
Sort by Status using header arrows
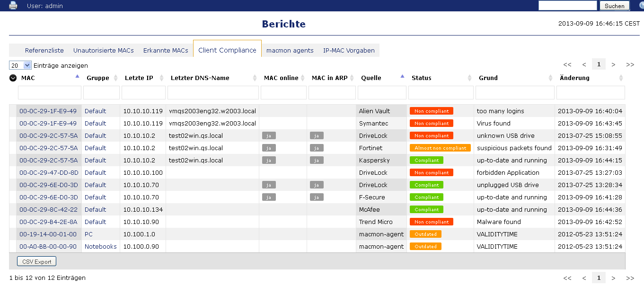point(470,78)
